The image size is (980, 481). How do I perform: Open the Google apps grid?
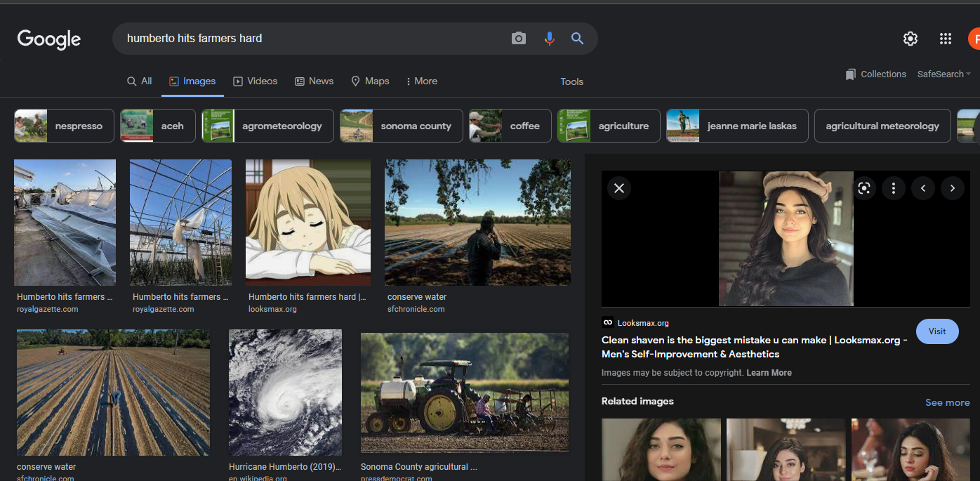coord(946,39)
